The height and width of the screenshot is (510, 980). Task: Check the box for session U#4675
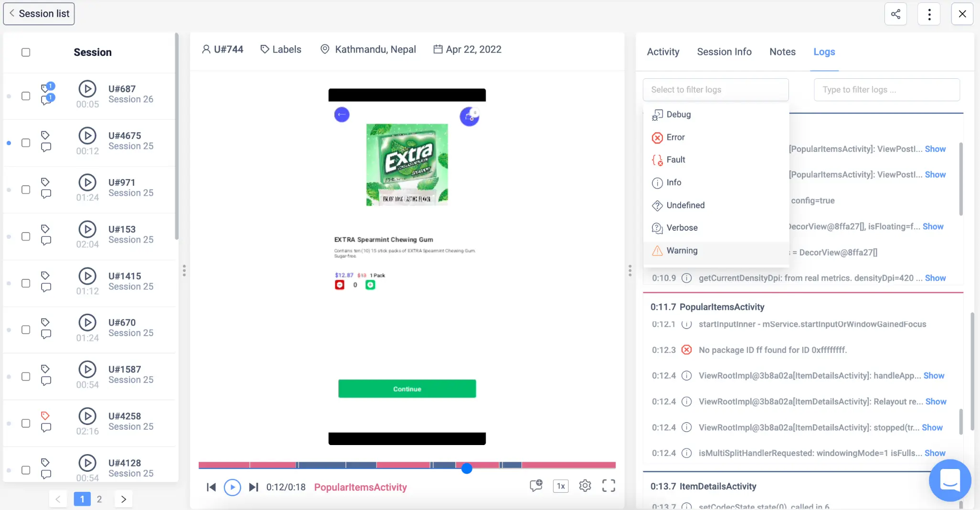(26, 143)
